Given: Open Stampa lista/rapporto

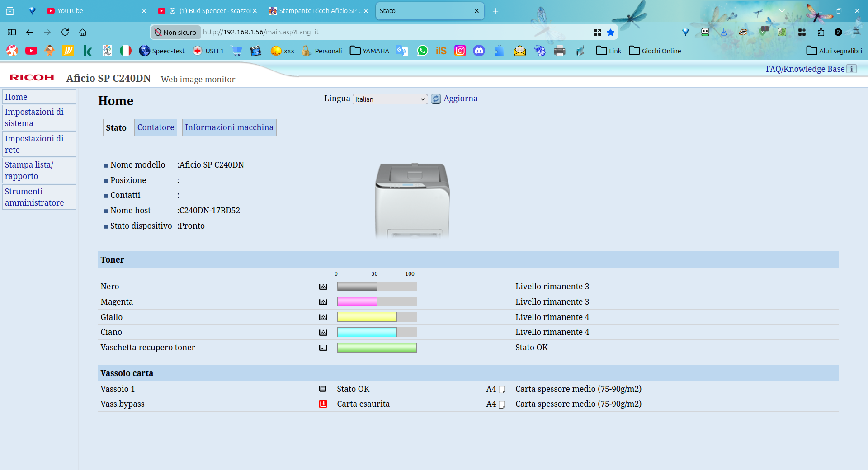Looking at the screenshot, I should coord(39,170).
